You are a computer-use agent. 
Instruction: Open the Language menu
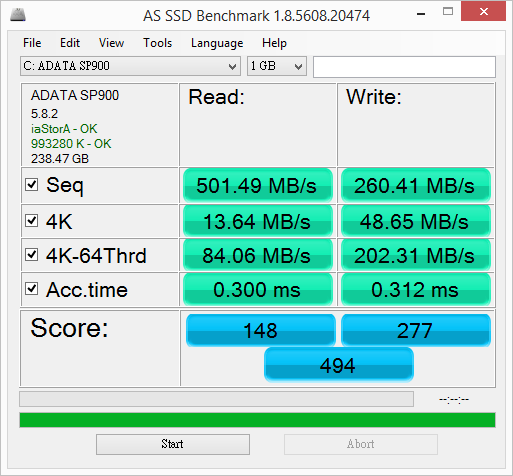tap(217, 43)
